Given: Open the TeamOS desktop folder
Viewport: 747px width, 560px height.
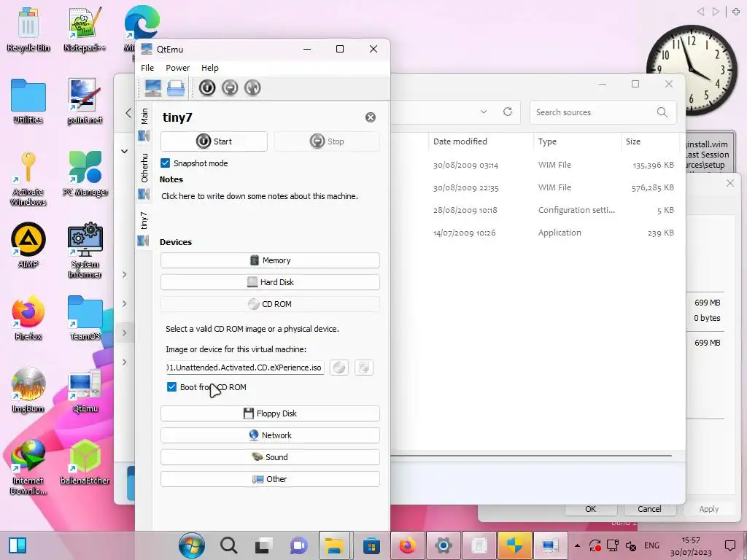Looking at the screenshot, I should point(85,318).
